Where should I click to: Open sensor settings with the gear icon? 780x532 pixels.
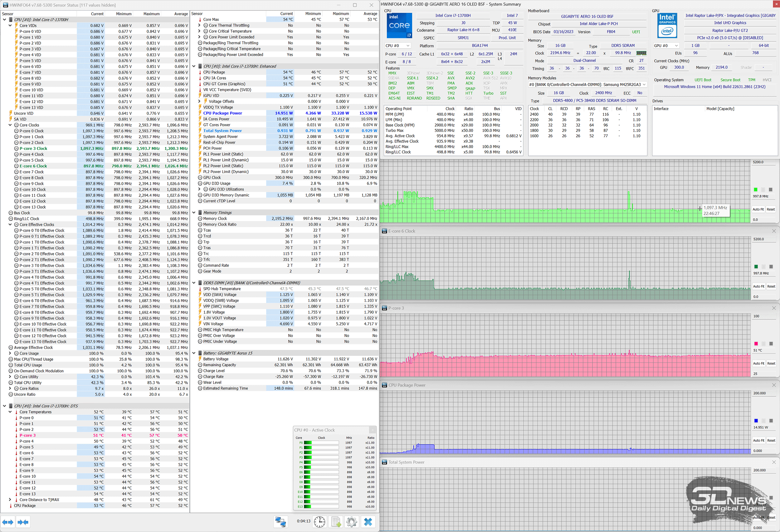click(x=351, y=522)
